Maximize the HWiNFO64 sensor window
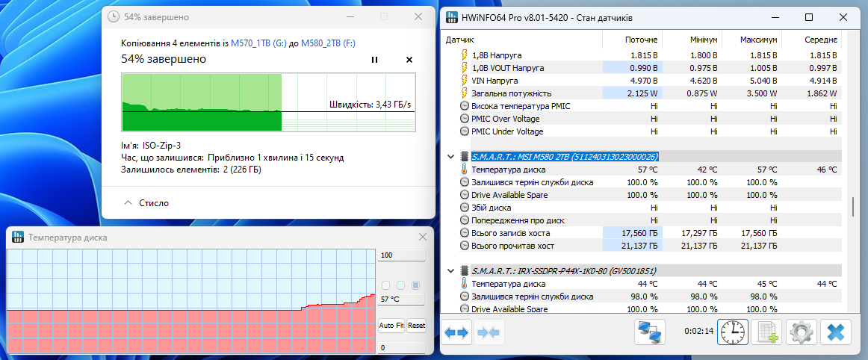This screenshot has height=360, width=868. pos(809,17)
